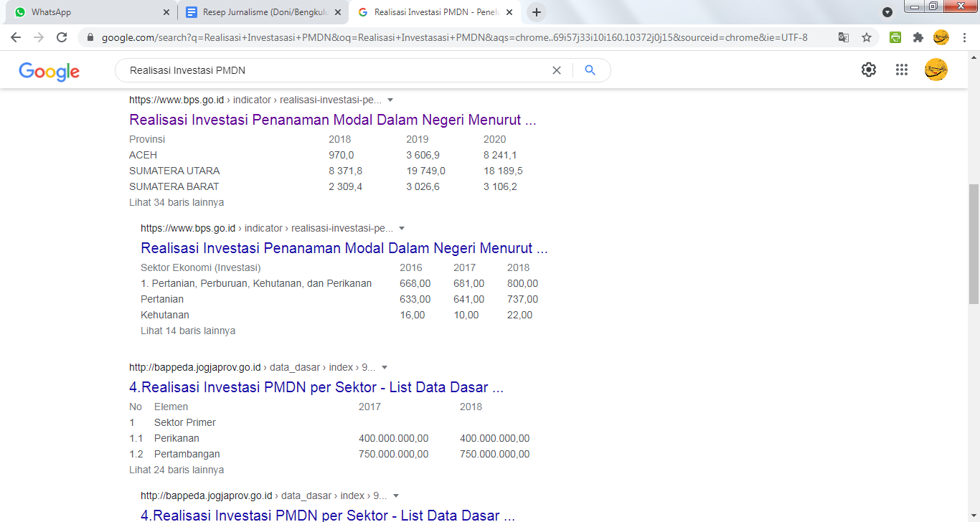980x522 pixels.
Task: Click the Google logo
Action: pos(49,71)
